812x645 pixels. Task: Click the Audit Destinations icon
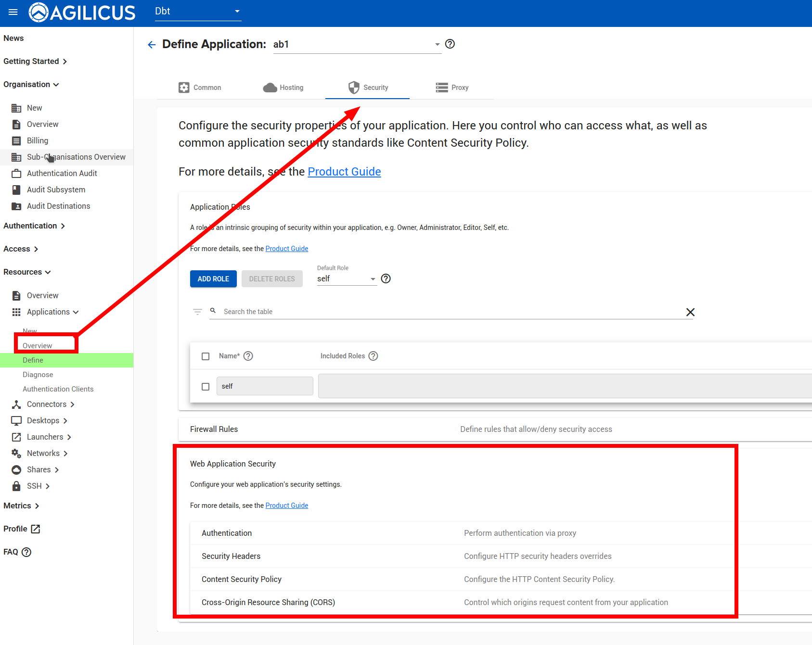16,206
